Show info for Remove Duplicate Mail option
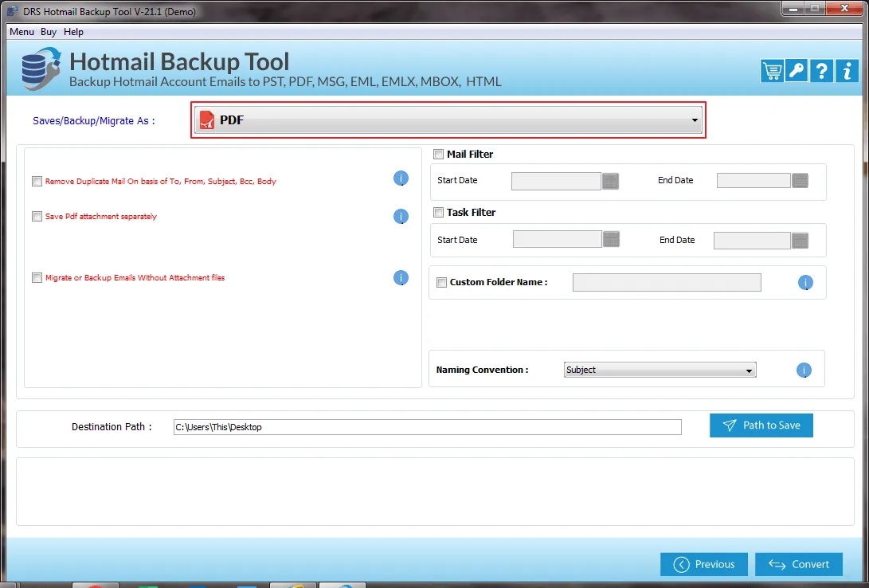 coord(401,178)
